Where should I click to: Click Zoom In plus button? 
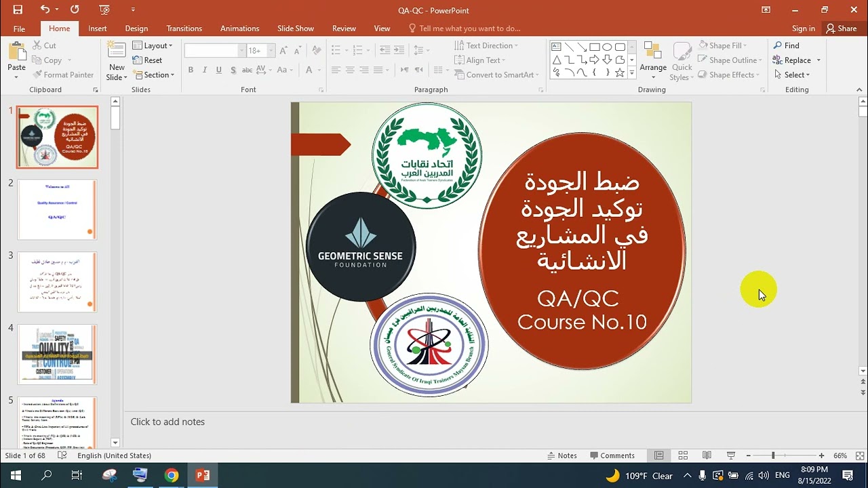(x=821, y=455)
